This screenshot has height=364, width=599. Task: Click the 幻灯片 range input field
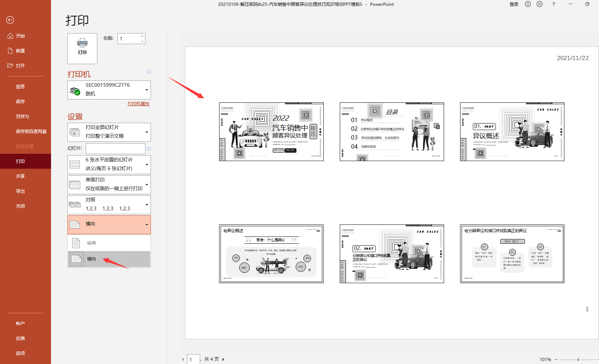point(116,148)
